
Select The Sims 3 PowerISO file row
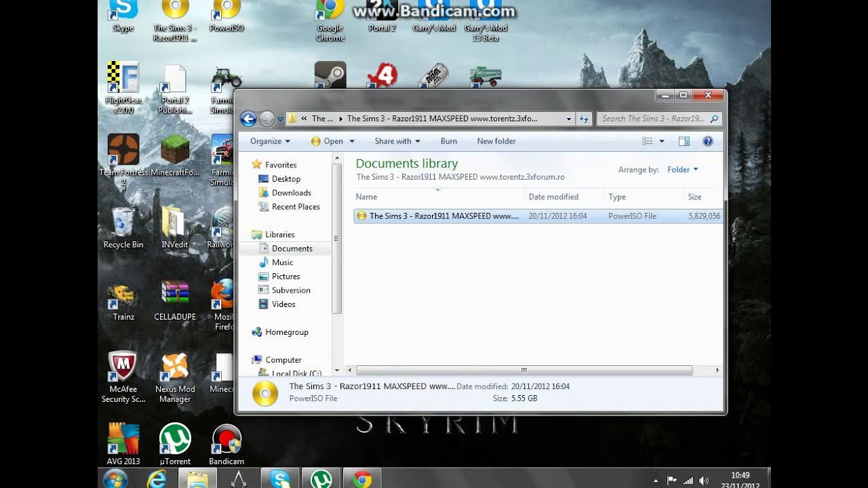coord(537,216)
